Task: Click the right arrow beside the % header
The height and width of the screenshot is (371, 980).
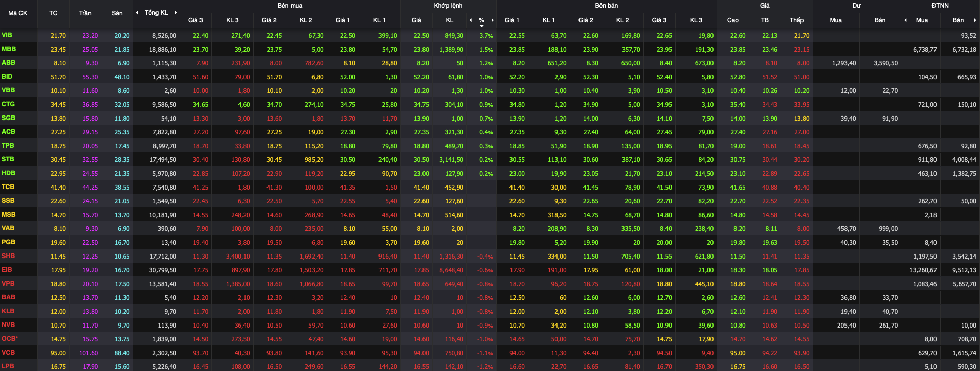Action: click(x=493, y=20)
